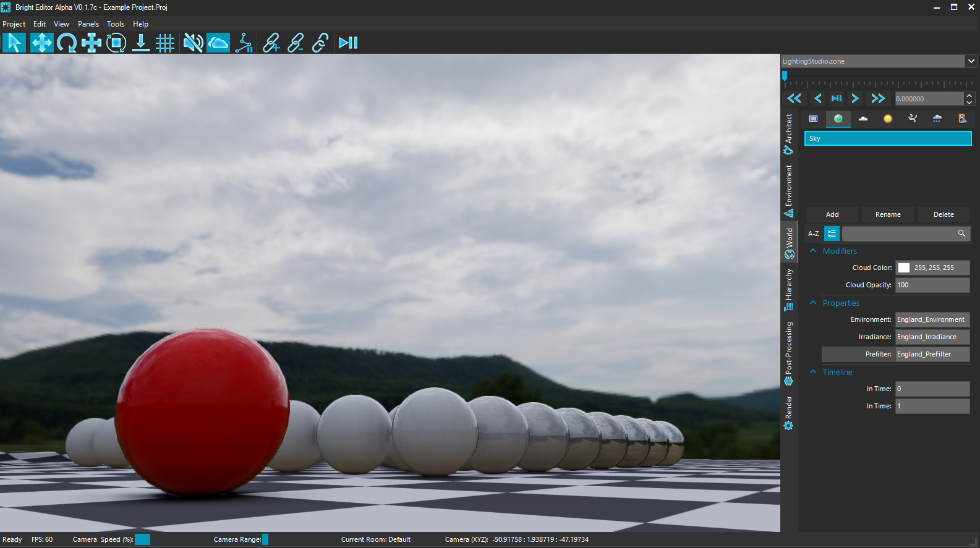Click the Add button
Viewport: 980px width, 548px height.
[x=832, y=214]
